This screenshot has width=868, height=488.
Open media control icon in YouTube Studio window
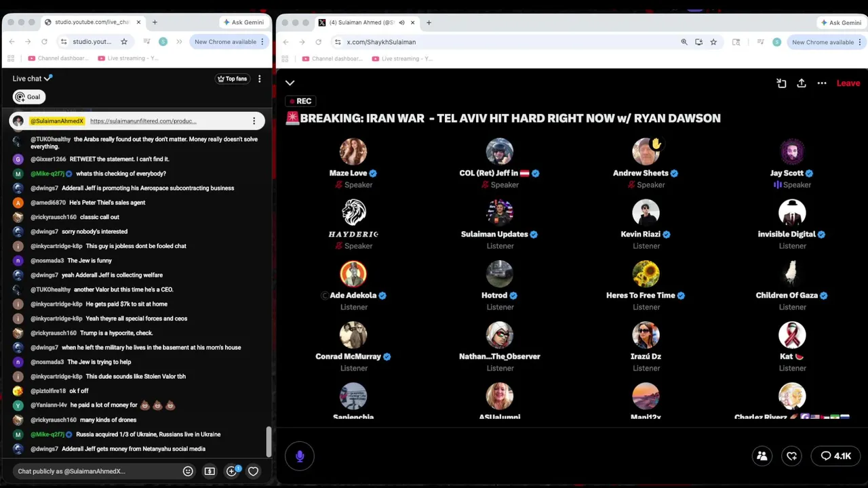[146, 41]
